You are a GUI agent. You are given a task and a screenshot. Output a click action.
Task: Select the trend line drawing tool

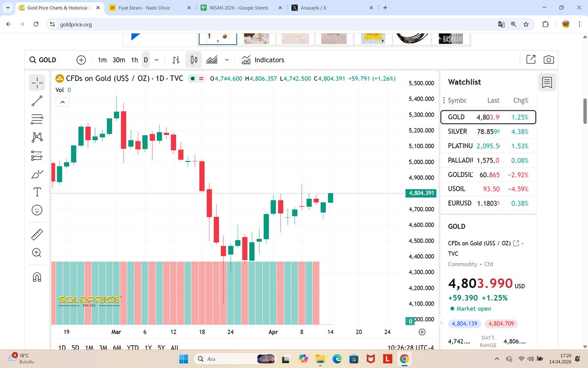[x=37, y=101]
